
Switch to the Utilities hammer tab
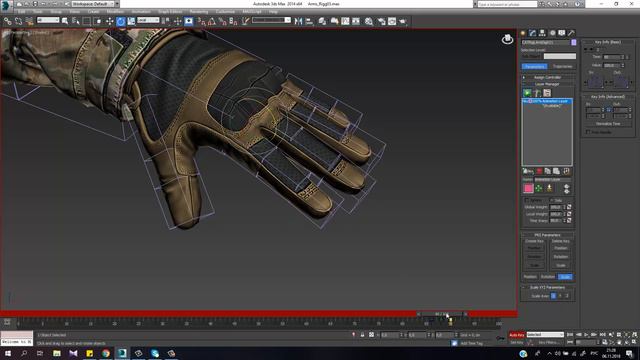pyautogui.click(x=571, y=33)
